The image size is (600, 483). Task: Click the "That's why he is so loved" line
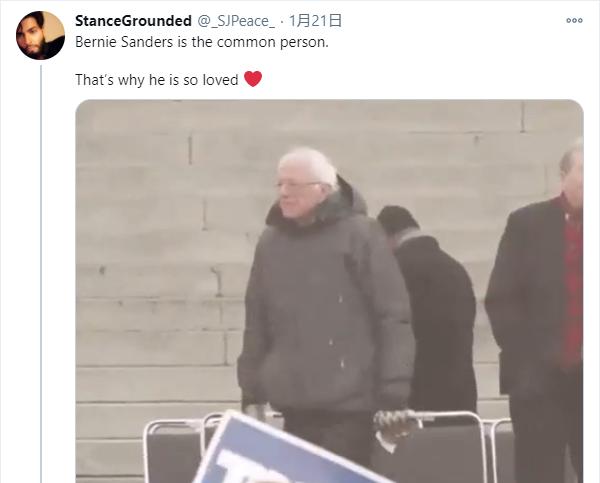click(x=157, y=80)
